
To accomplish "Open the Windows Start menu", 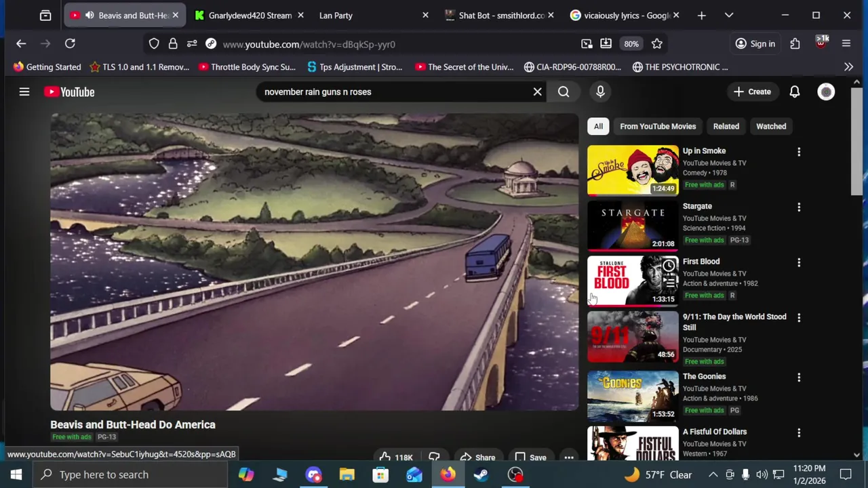I will coord(16,474).
